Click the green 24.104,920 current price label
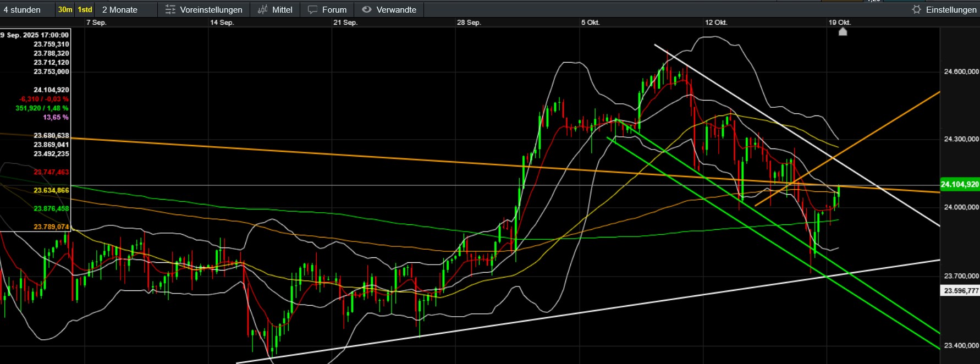Screen dimensions: 980x364 pos(959,184)
